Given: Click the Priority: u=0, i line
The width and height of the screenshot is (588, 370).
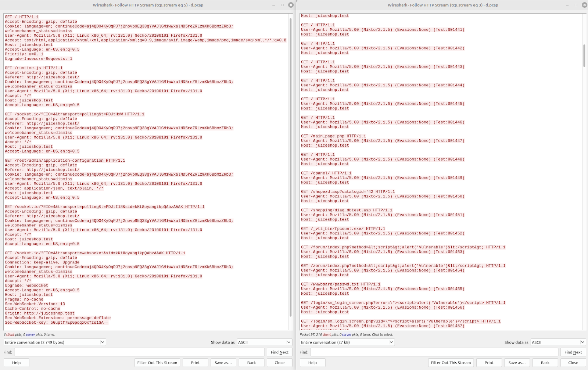Looking at the screenshot, I should pos(24,54).
